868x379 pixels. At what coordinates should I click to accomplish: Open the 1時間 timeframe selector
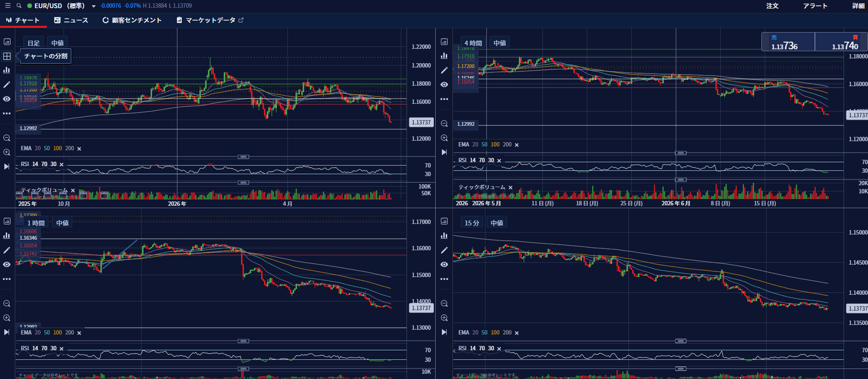click(36, 223)
